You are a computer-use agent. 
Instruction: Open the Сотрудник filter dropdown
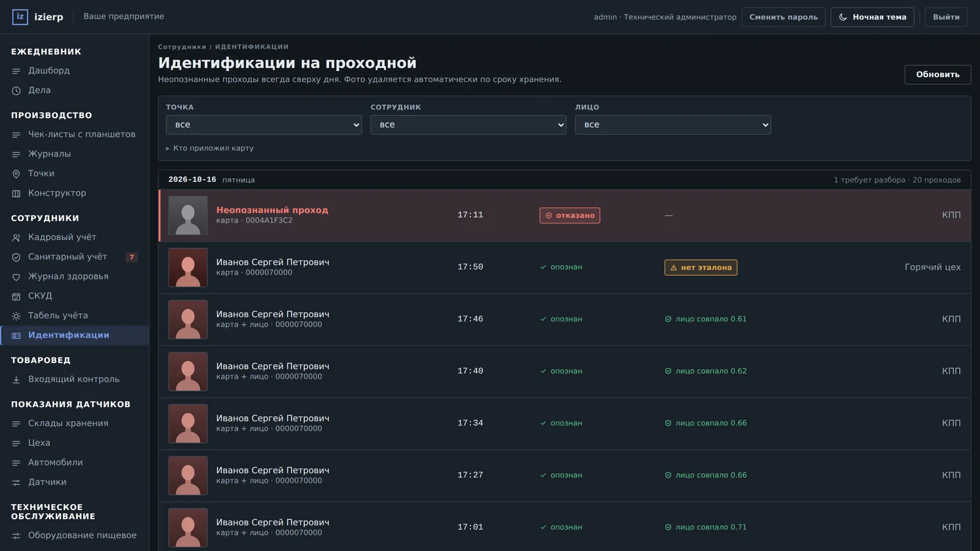pos(469,125)
